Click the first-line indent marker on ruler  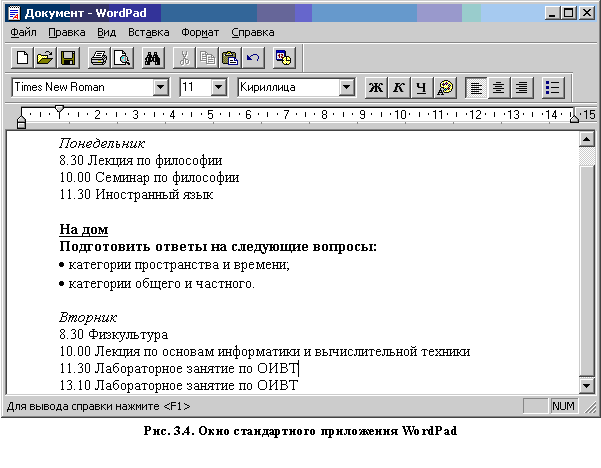point(59,109)
